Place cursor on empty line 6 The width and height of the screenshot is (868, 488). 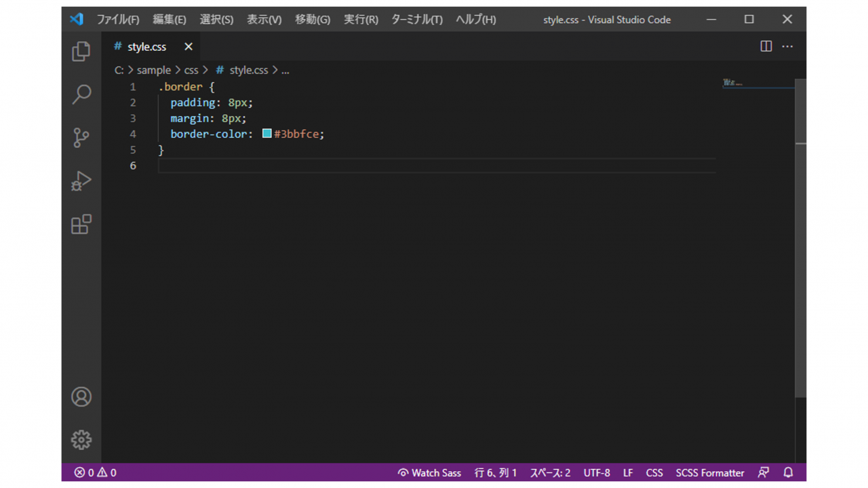[437, 166]
